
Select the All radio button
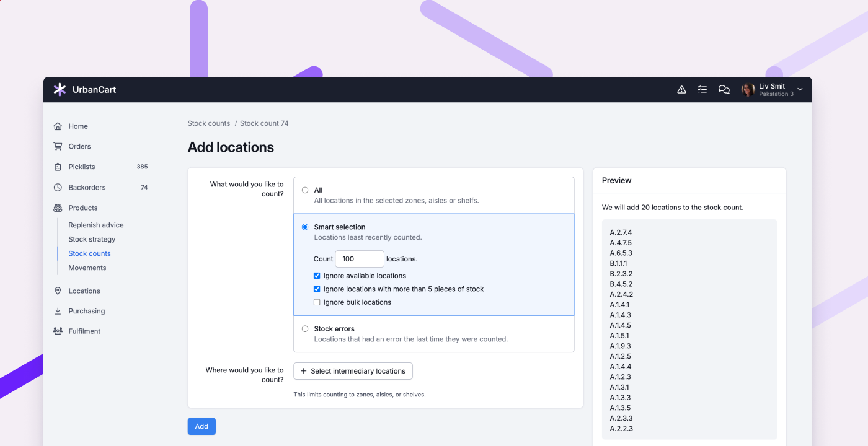click(304, 190)
